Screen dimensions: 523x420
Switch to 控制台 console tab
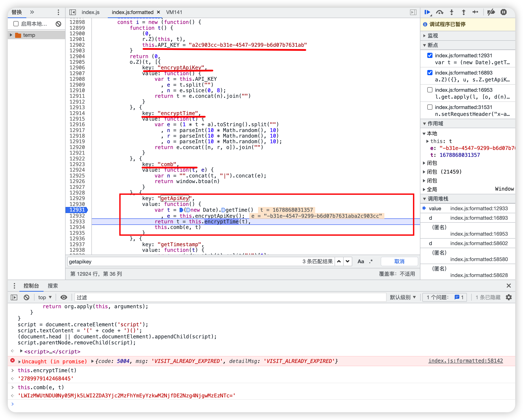[x=31, y=286]
